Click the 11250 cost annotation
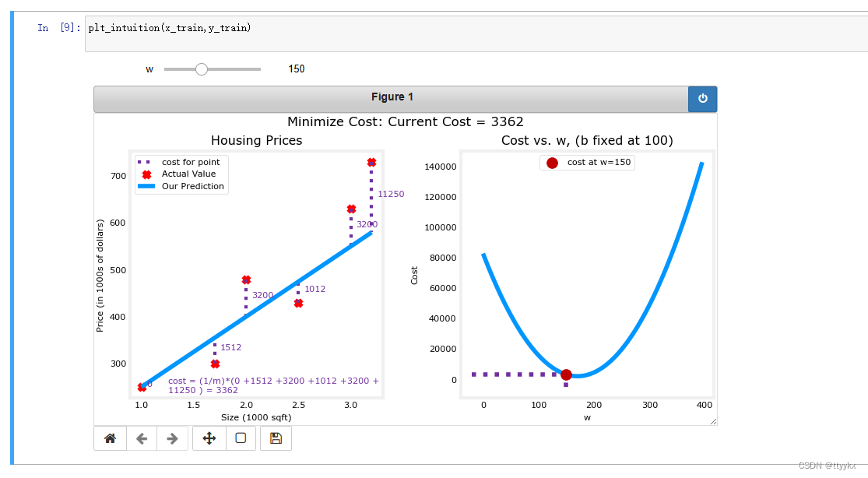The image size is (868, 478). [391, 194]
